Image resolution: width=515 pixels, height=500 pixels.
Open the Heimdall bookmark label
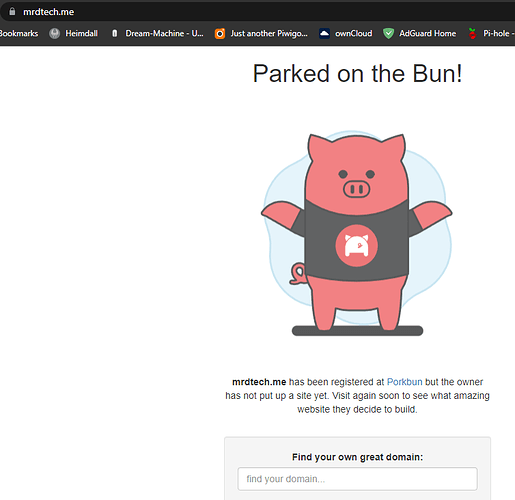(x=81, y=33)
